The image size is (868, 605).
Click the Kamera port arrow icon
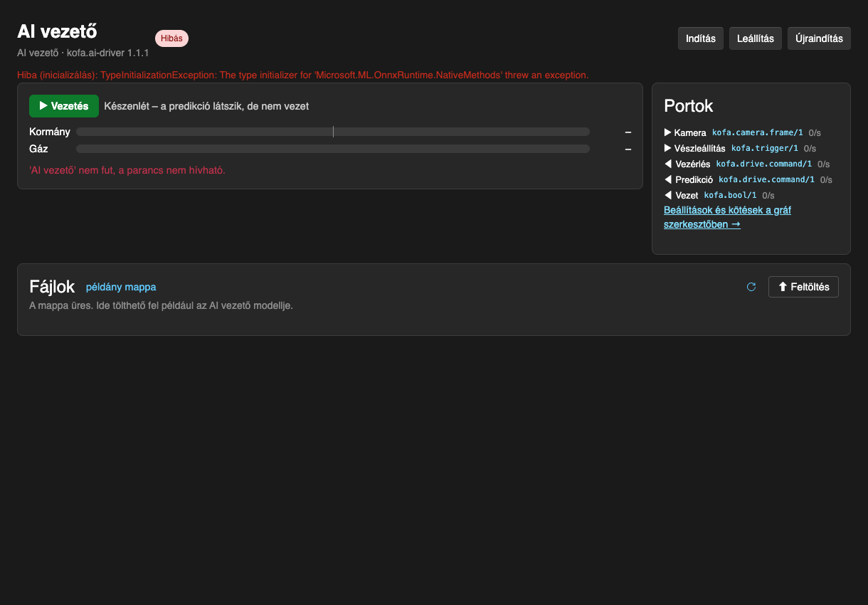point(667,132)
